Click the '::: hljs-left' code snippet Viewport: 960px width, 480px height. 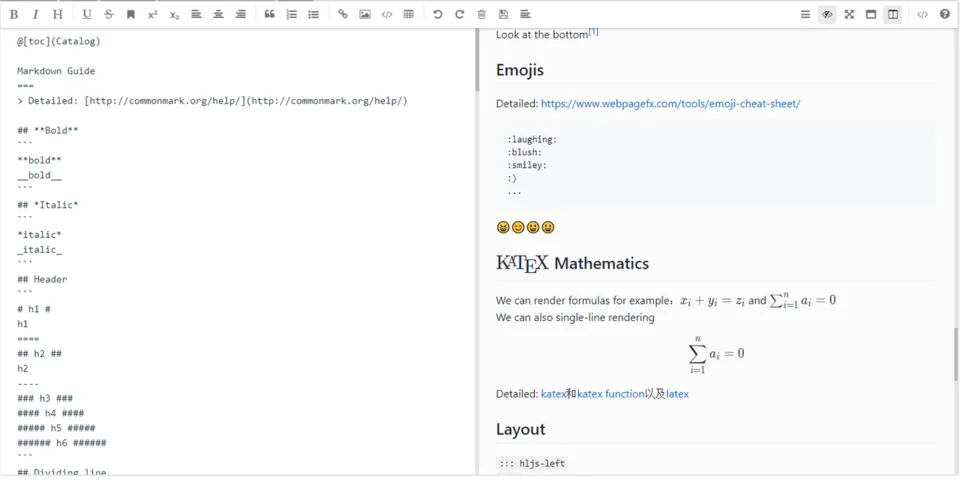pos(532,464)
